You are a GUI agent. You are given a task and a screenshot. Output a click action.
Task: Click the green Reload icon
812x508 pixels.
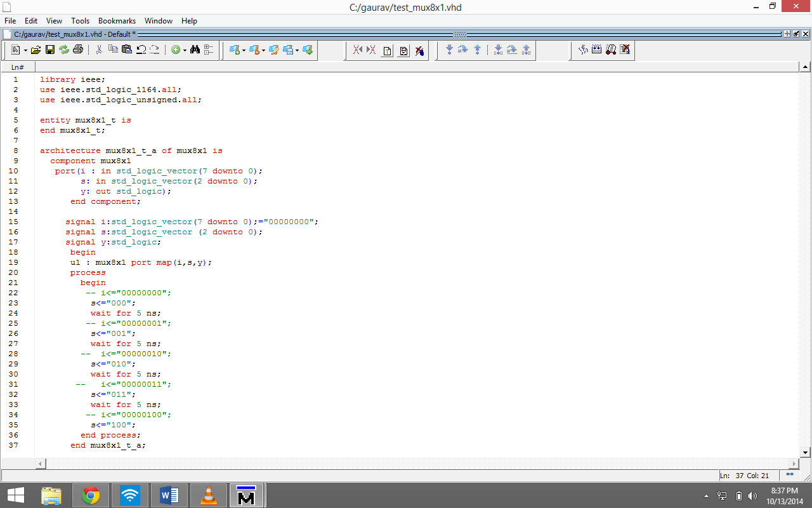point(64,50)
